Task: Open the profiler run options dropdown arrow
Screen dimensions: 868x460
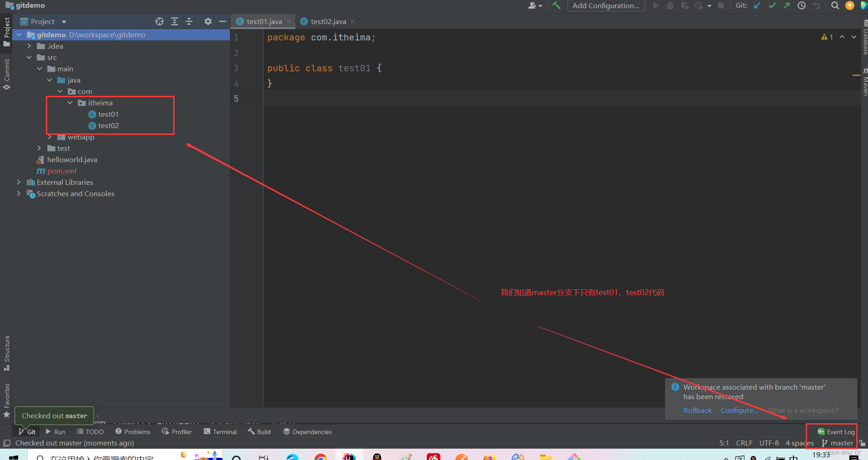Action: 709,6
